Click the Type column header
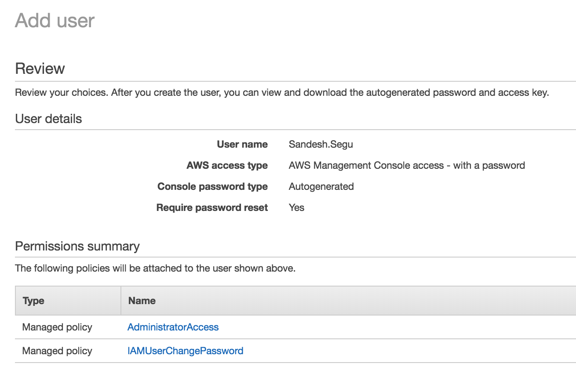The height and width of the screenshot is (392, 576). 34,301
